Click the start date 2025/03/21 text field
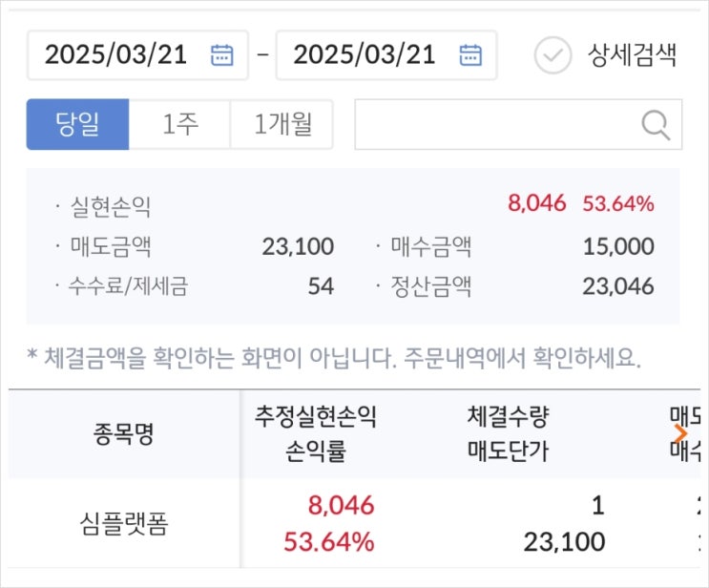This screenshot has height=588, width=709. 116,54
